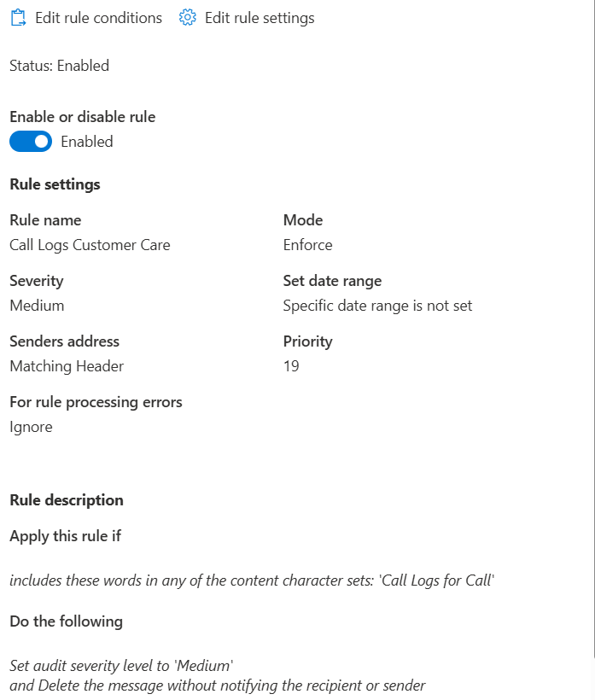Click the Ignore value for rule processing errors

point(32,427)
